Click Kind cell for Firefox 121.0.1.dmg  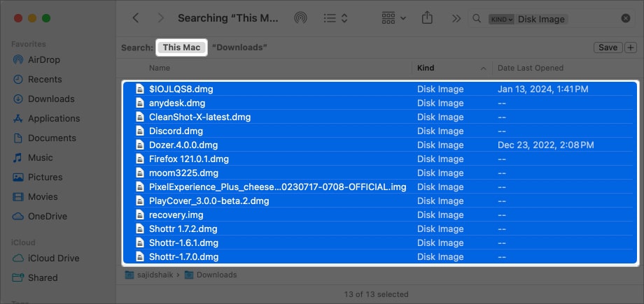(x=440, y=159)
